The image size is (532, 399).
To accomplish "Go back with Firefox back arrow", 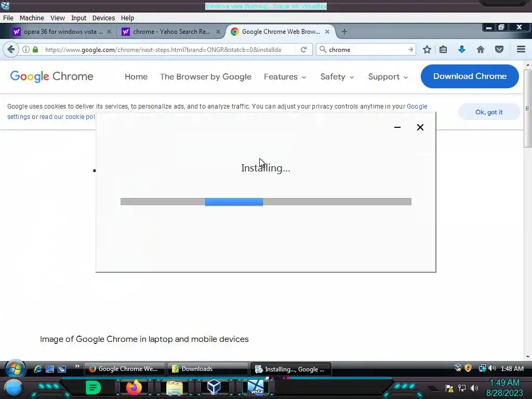I will [11, 49].
